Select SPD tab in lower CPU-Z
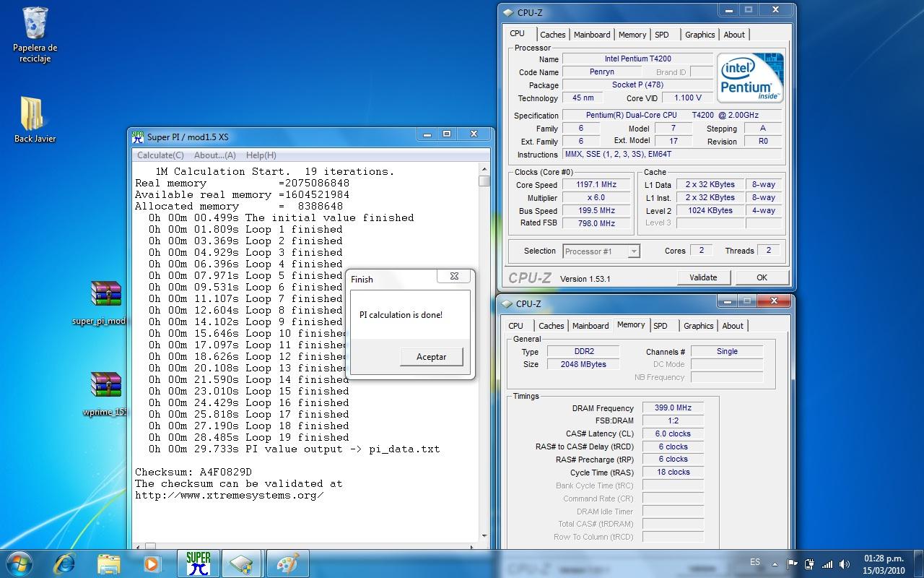The width and height of the screenshot is (924, 578). (x=661, y=326)
